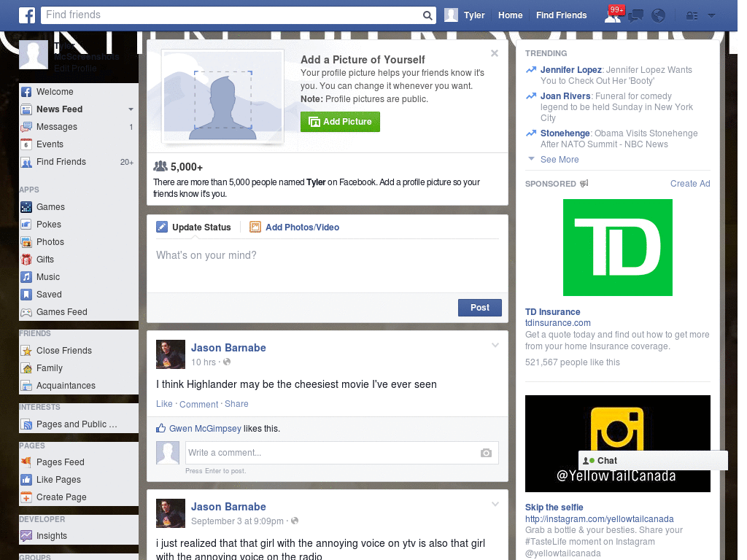Click the Find Friends sidebar icon
The width and height of the screenshot is (747, 560).
coord(27,162)
